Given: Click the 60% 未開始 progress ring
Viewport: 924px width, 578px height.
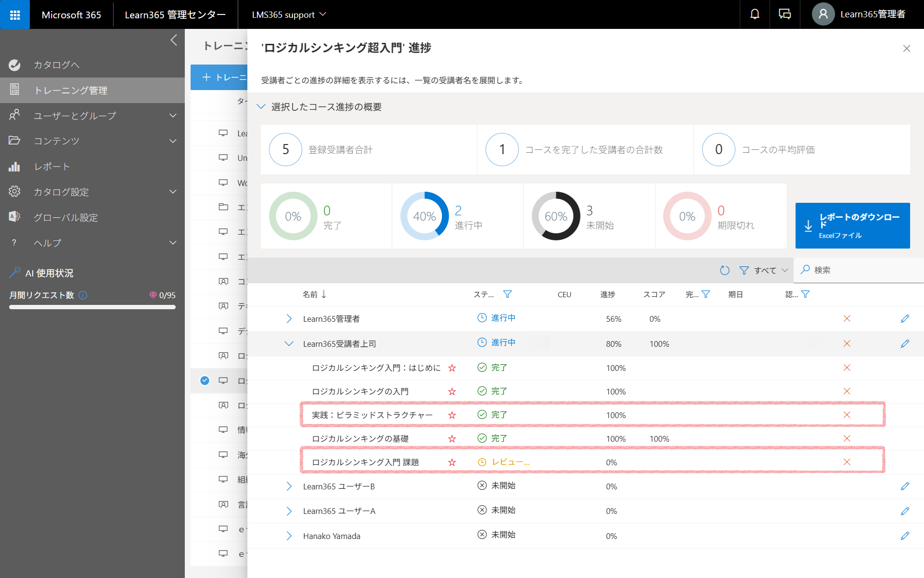Looking at the screenshot, I should pos(556,216).
